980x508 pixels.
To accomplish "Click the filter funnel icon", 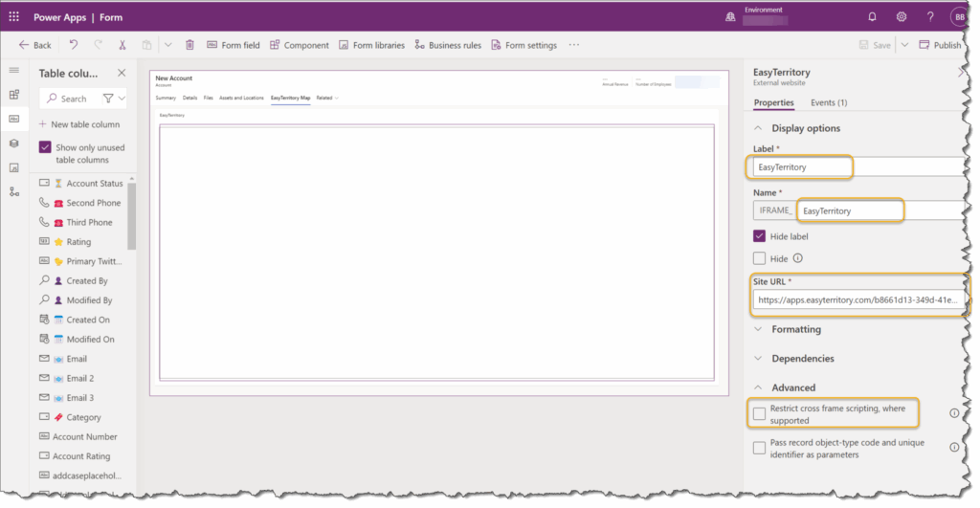I will click(108, 99).
